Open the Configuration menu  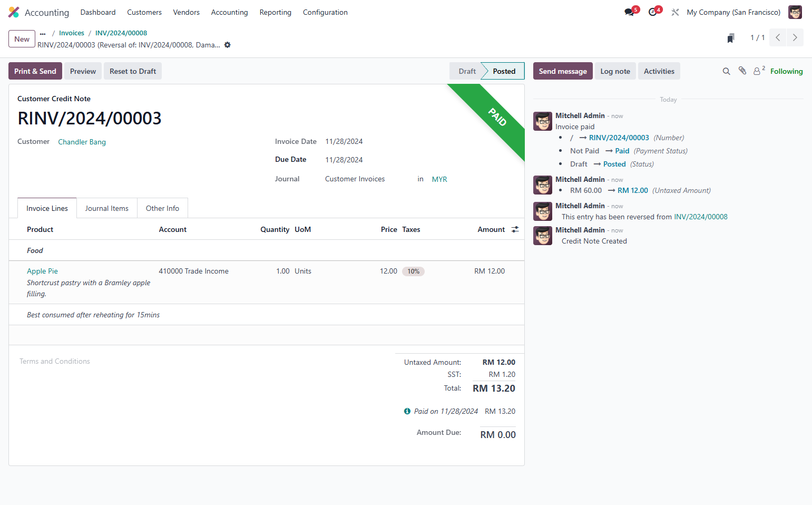click(x=325, y=12)
